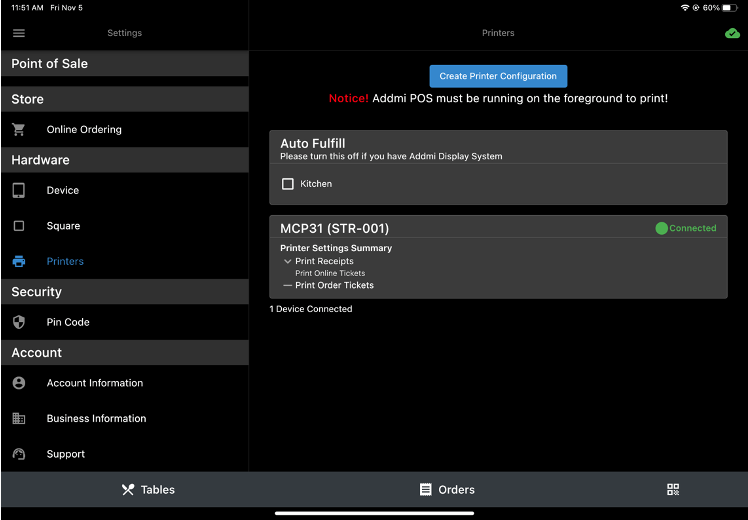Click the tablet Device icon

point(19,190)
